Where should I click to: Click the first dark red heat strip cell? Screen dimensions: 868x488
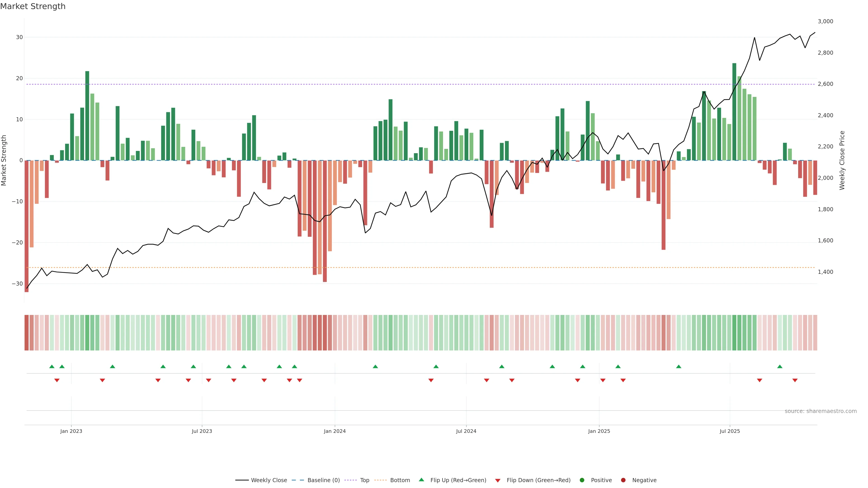click(27, 332)
